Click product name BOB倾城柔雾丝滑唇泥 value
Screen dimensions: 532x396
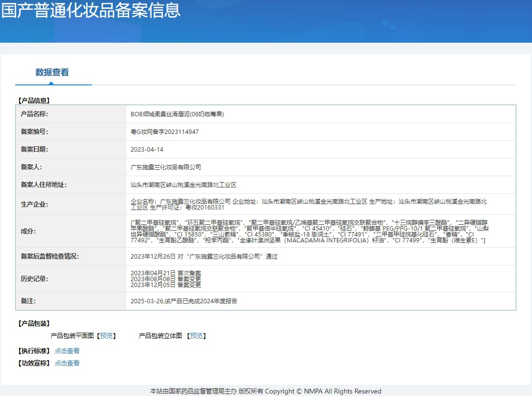177,114
